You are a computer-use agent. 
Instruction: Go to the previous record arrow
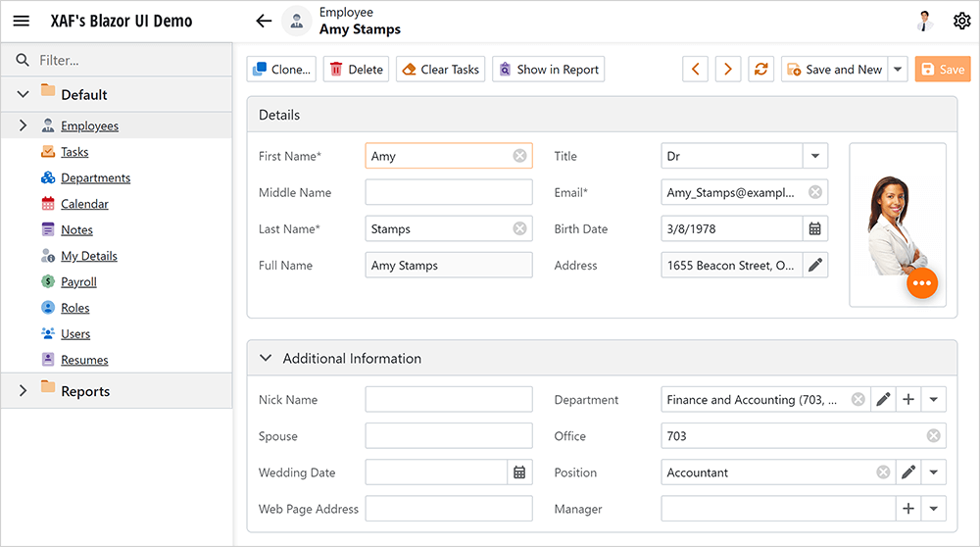[x=695, y=70]
